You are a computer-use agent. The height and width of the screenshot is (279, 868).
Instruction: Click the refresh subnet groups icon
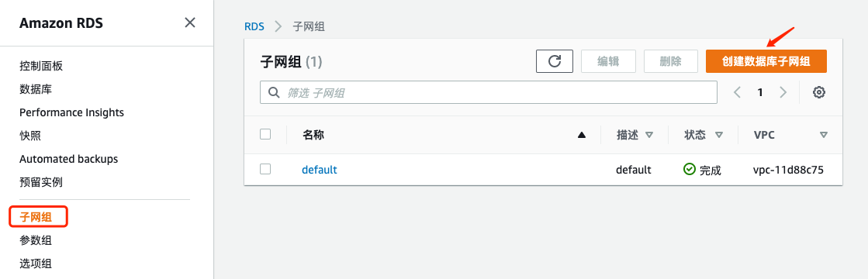(554, 61)
